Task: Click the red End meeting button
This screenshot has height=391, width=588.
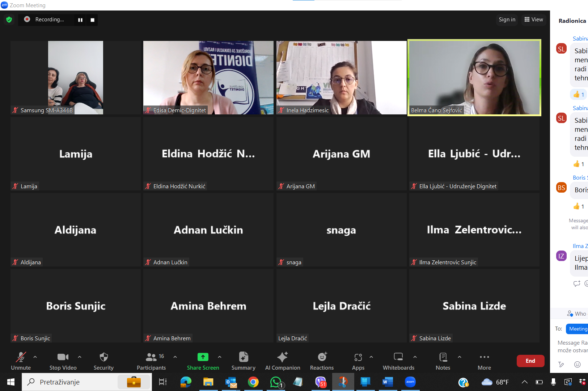Action: click(530, 361)
